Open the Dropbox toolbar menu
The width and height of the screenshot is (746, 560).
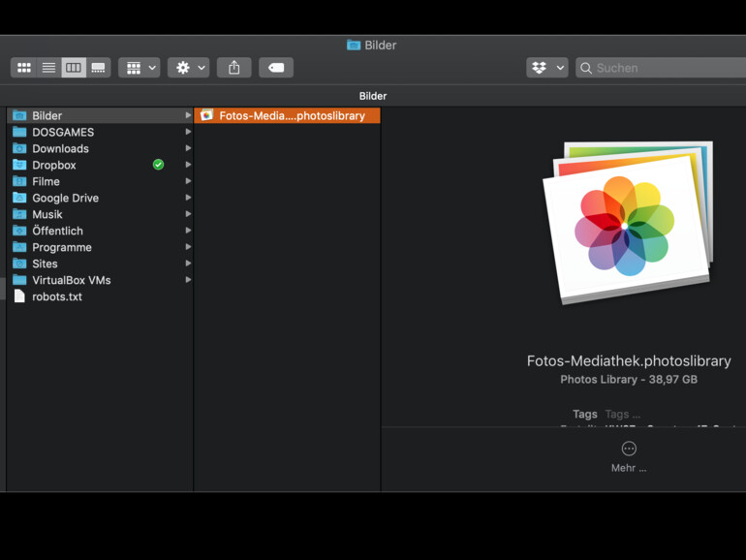tap(547, 68)
